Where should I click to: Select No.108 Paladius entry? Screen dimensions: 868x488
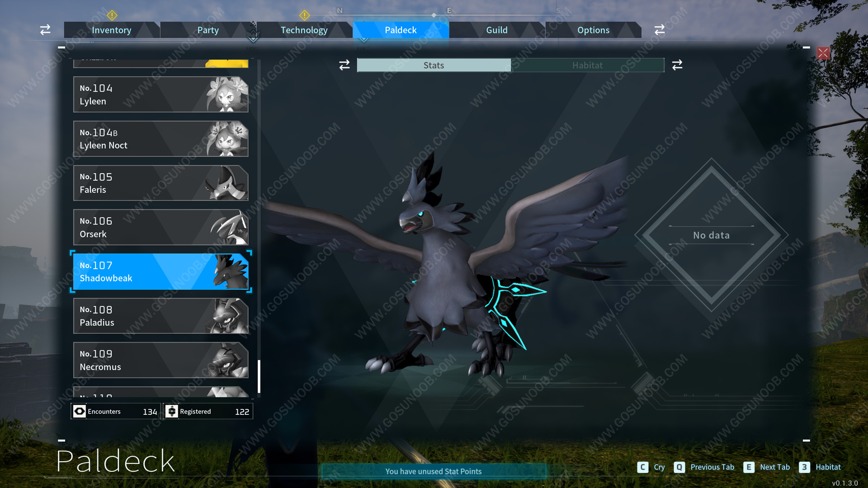coord(161,316)
